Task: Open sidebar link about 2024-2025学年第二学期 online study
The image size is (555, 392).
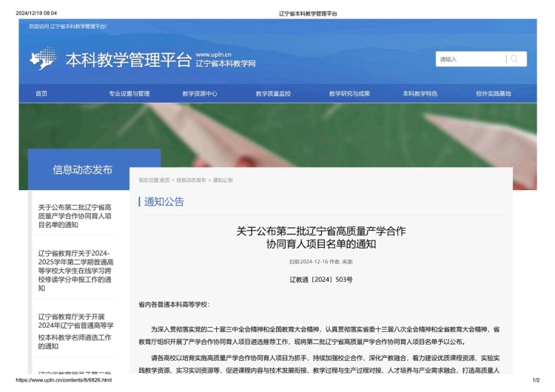Action: (x=75, y=271)
